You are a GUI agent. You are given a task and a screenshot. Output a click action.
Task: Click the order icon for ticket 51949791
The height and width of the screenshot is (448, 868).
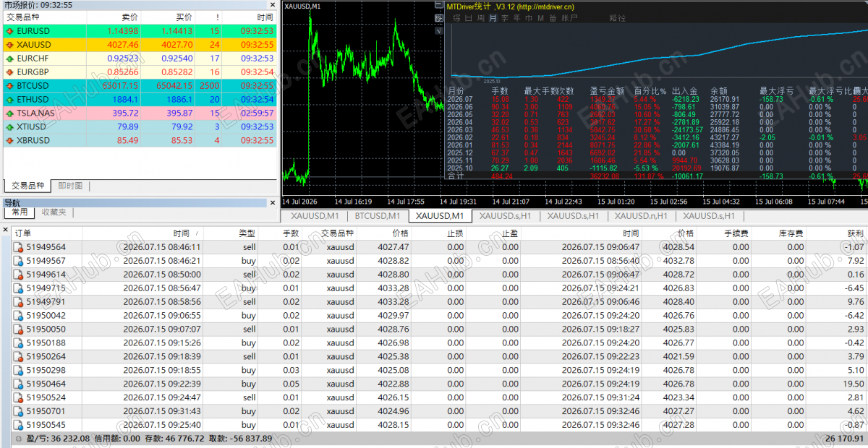pyautogui.click(x=19, y=302)
